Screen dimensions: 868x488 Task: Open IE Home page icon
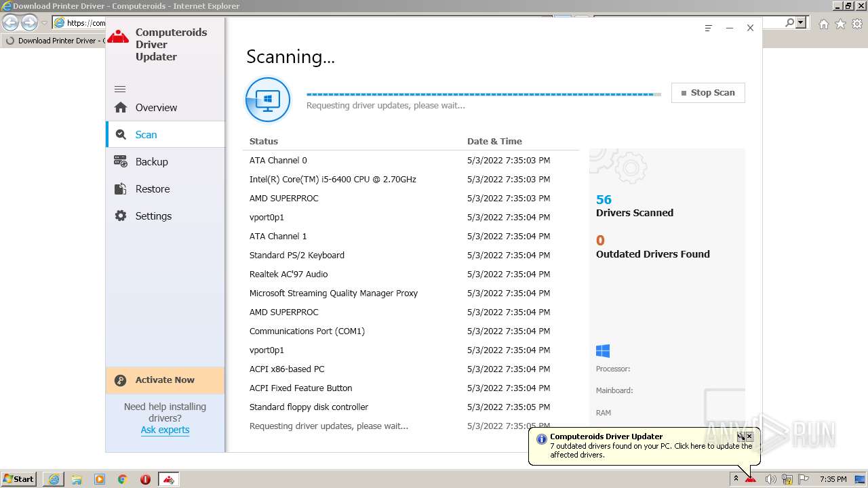point(823,24)
